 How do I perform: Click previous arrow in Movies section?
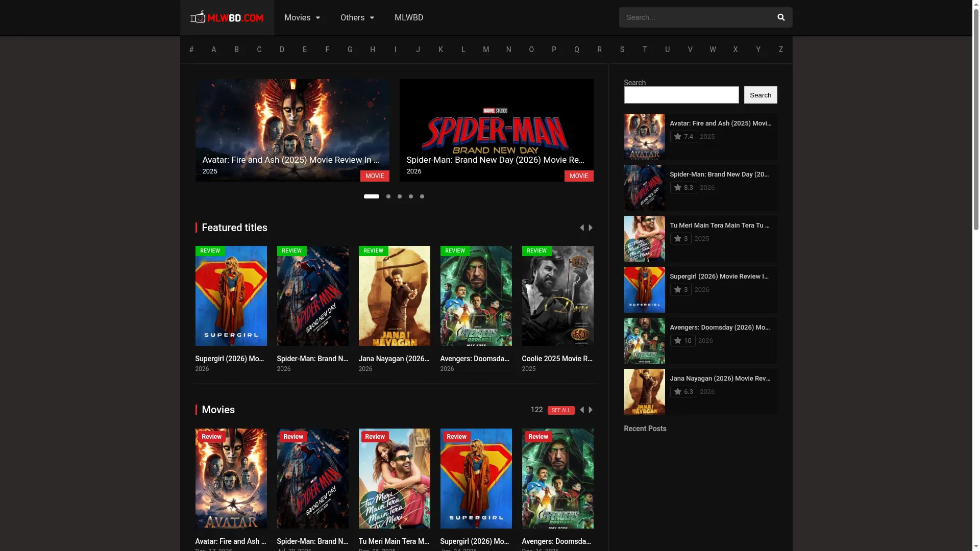[x=582, y=410]
